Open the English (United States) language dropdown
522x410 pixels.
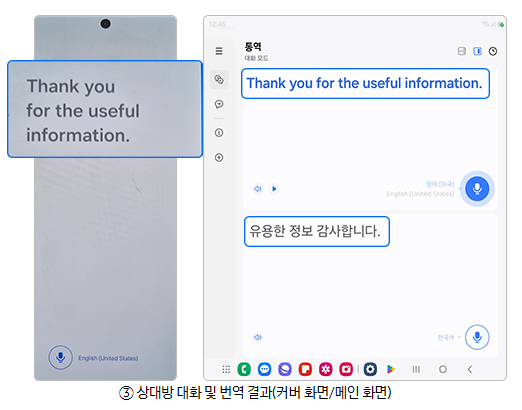(x=423, y=189)
